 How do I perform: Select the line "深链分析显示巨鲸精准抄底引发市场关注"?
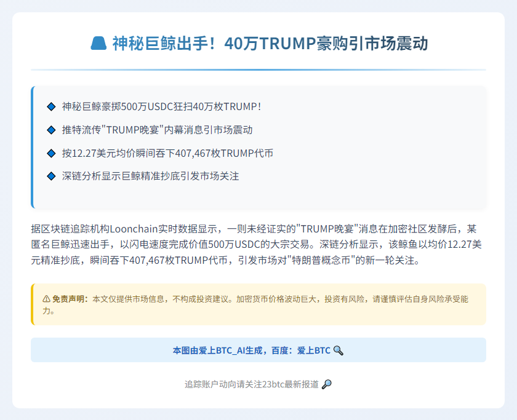(x=150, y=176)
